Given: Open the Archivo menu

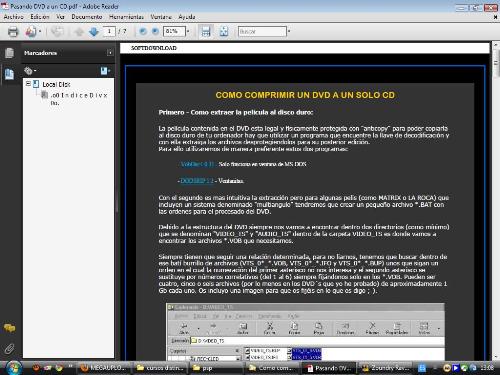Looking at the screenshot, I should coord(13,17).
